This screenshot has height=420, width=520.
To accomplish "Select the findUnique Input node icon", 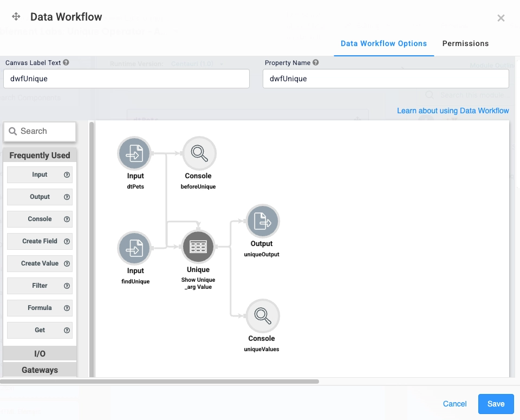I will [134, 248].
